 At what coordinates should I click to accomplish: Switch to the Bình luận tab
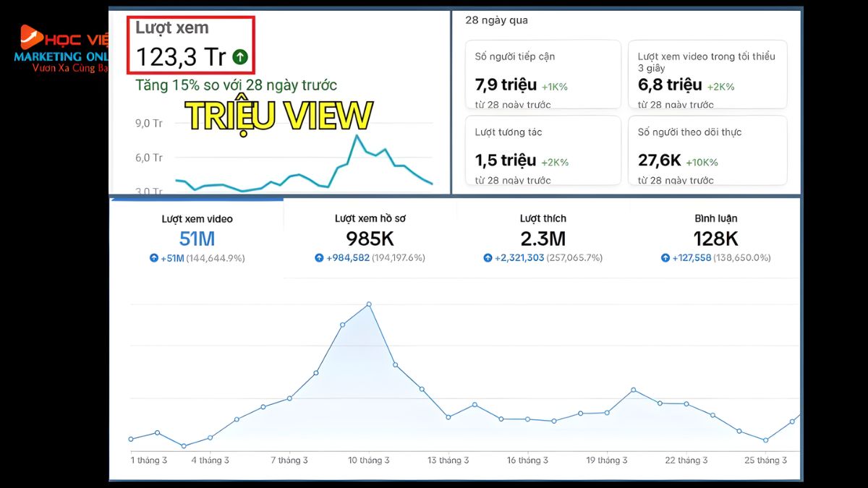pos(715,236)
